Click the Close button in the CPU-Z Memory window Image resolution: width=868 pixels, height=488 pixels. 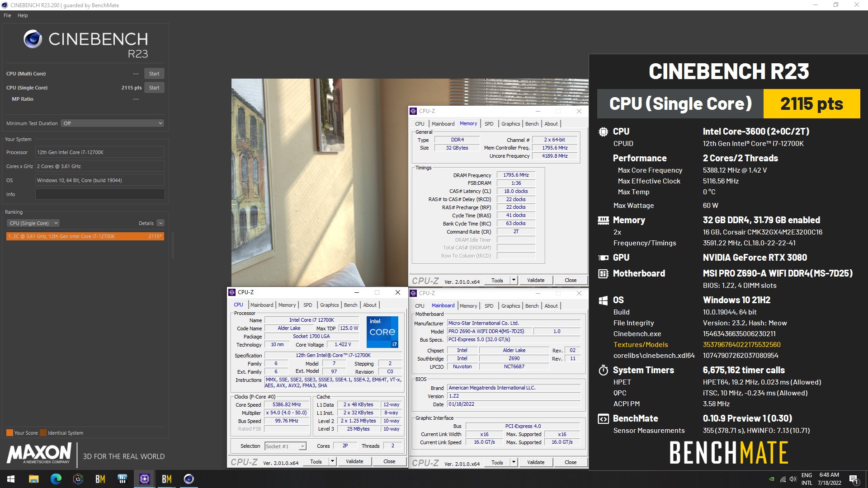click(x=571, y=280)
